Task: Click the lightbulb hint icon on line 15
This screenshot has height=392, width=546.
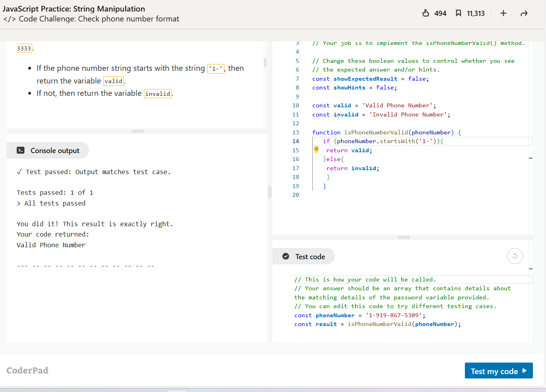Action: click(316, 149)
